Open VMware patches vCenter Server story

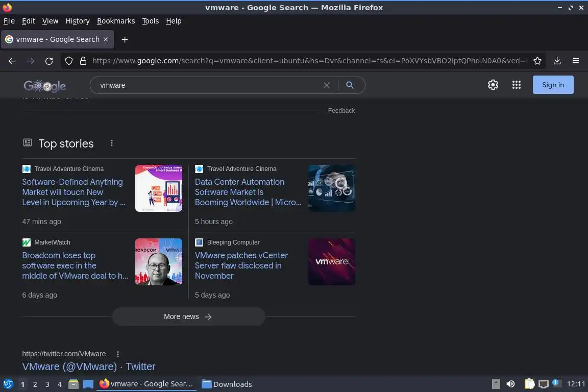tap(241, 265)
